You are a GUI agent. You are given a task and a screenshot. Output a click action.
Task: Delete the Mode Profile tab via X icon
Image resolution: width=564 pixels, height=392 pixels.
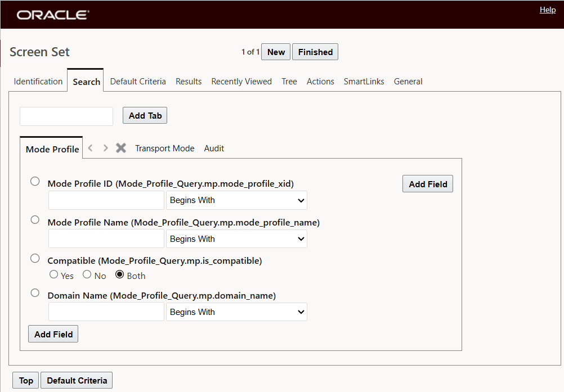120,148
